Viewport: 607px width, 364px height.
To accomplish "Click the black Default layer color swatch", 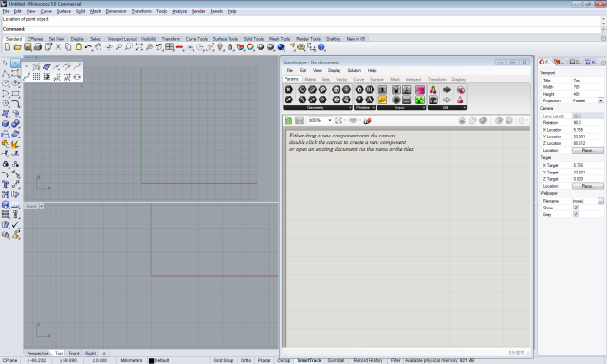I will click(x=152, y=360).
